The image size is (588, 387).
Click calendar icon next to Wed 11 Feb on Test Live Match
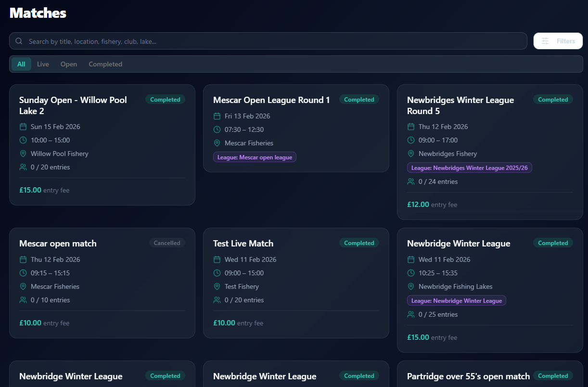coord(217,260)
